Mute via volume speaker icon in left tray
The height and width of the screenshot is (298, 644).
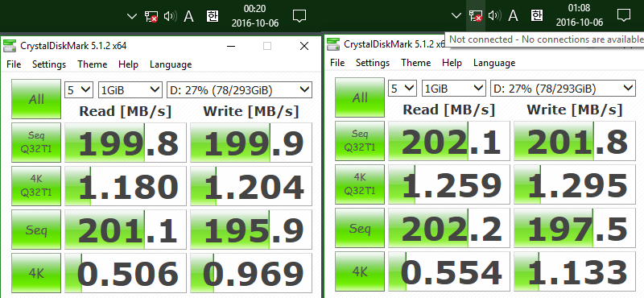tap(170, 16)
